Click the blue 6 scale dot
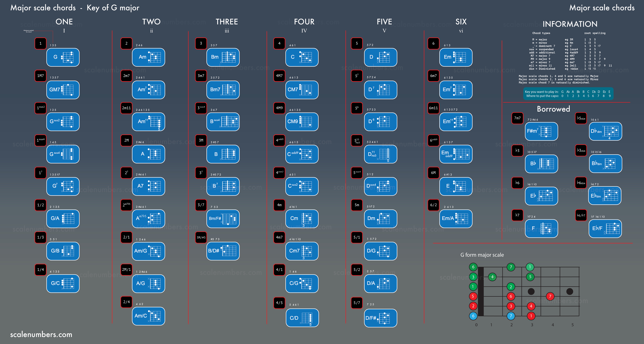The image size is (644, 344). [473, 316]
